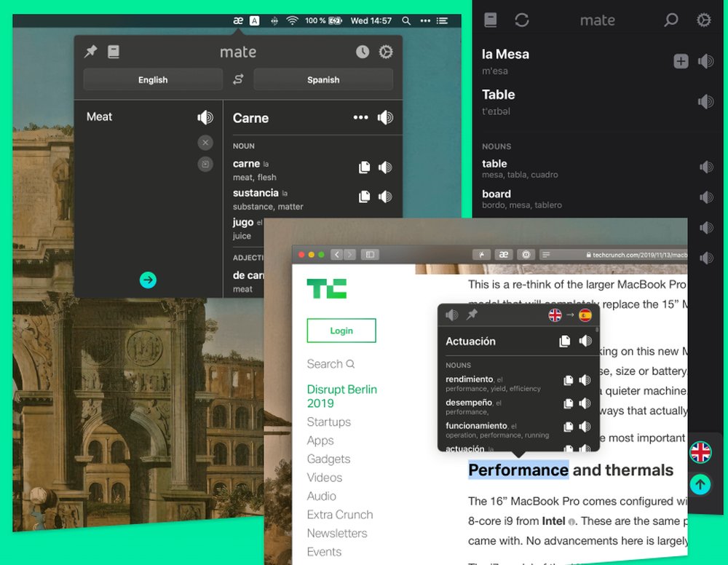The image size is (728, 565).
Task: Tap teal up-arrow button in Mate panel
Action: [x=700, y=485]
